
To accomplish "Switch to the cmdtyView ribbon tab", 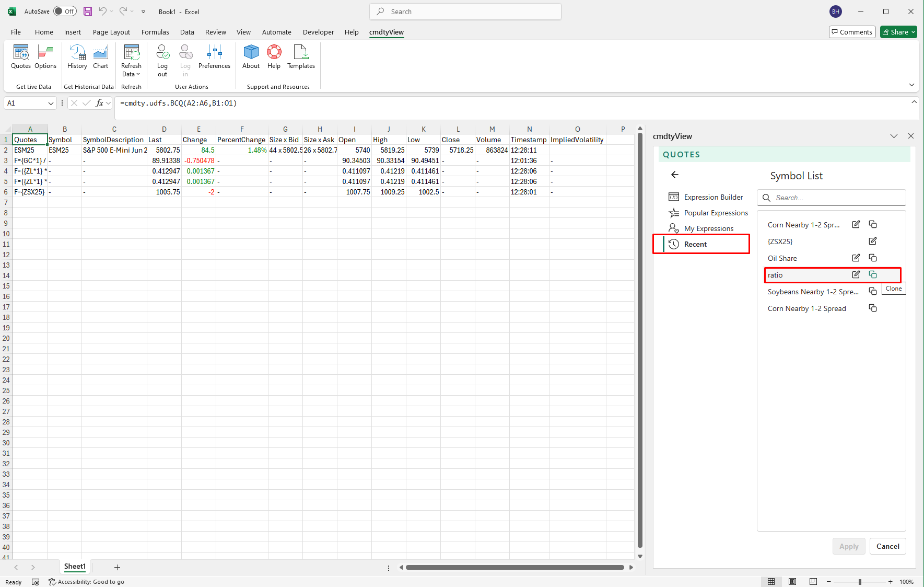I will [x=387, y=32].
